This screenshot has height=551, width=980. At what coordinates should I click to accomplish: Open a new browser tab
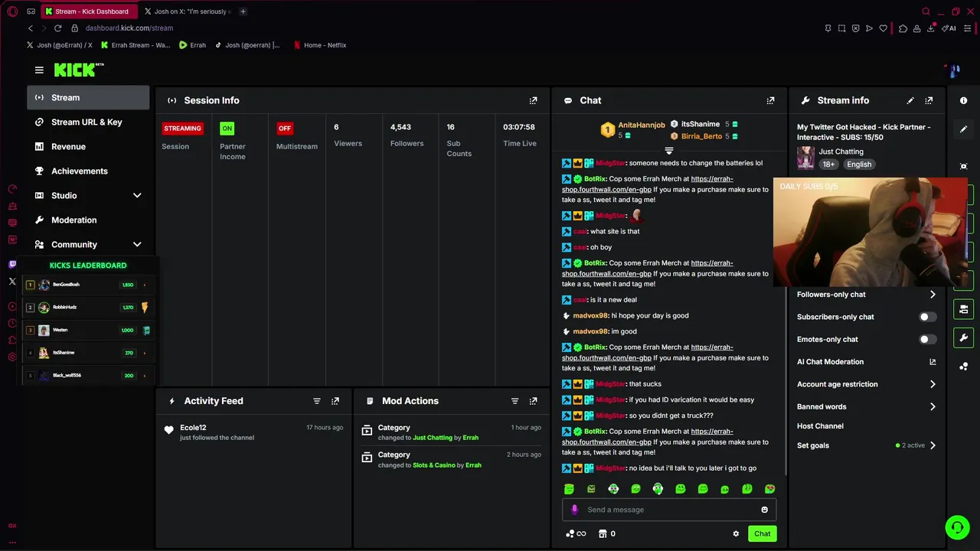(x=243, y=11)
